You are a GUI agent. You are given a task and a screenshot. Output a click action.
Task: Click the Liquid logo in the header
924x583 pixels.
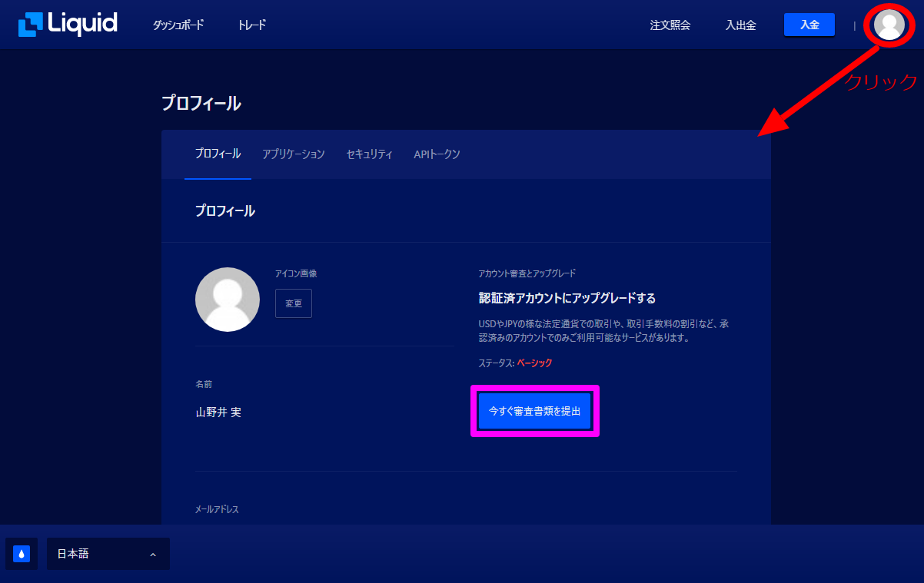coord(68,25)
